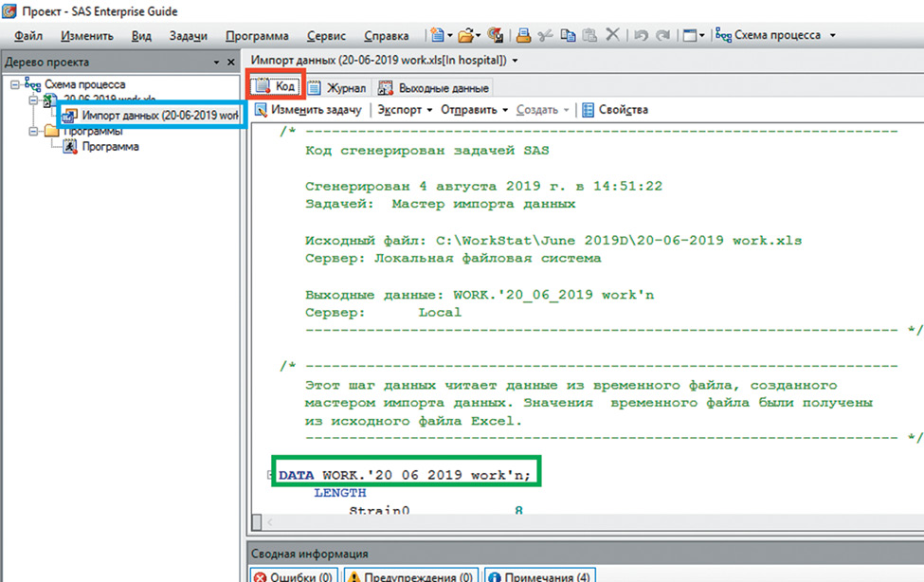Click the Undo arrow icon
The image size is (924, 582).
tap(642, 36)
